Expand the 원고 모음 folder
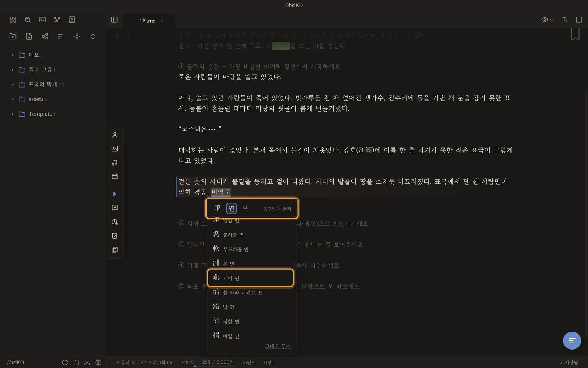This screenshot has width=588, height=368. pyautogui.click(x=12, y=70)
